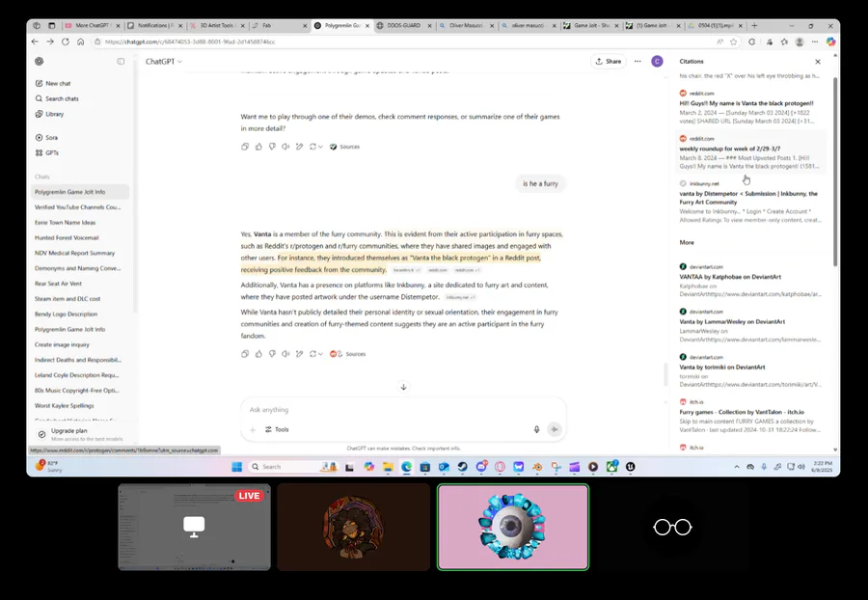Add attachment with the plus icon
The width and height of the screenshot is (868, 600).
click(x=253, y=429)
